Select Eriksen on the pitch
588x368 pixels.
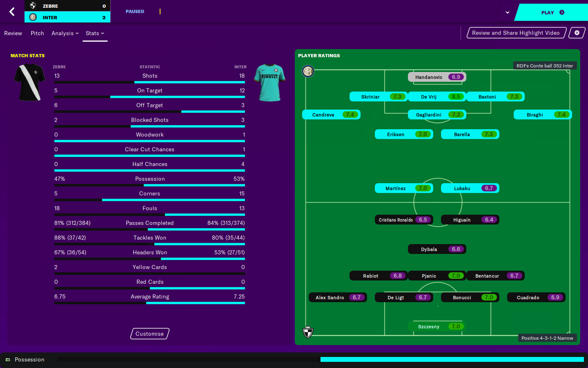[404, 134]
